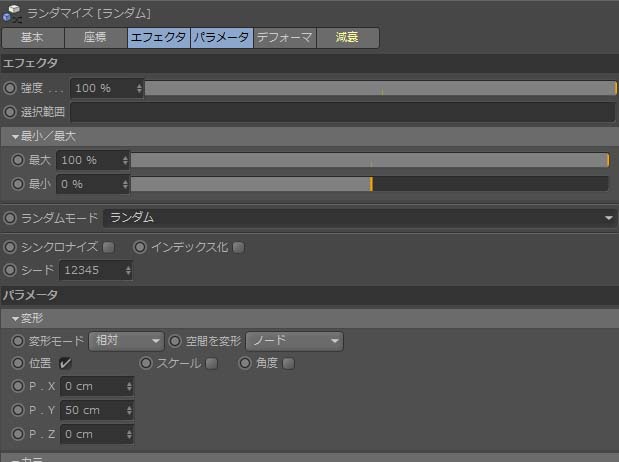Click the Randomize effector object icon
Image resolution: width=619 pixels, height=462 pixels.
coord(11,13)
